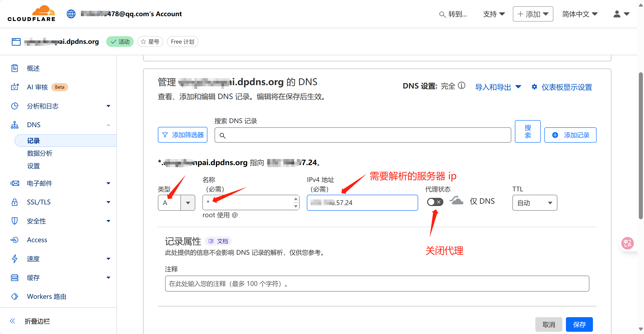Image resolution: width=644 pixels, height=334 pixels.
Task: Open Workers 路由 in sidebar
Action: pyautogui.click(x=47, y=296)
